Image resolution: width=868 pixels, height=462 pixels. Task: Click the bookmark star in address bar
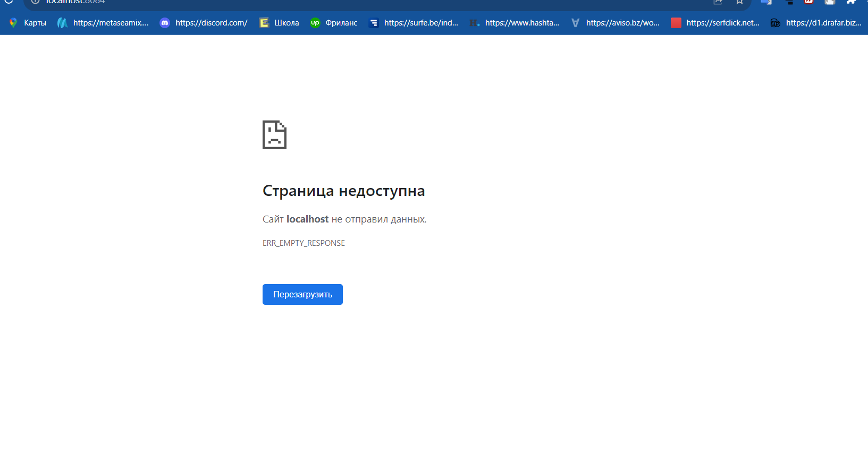(x=739, y=2)
